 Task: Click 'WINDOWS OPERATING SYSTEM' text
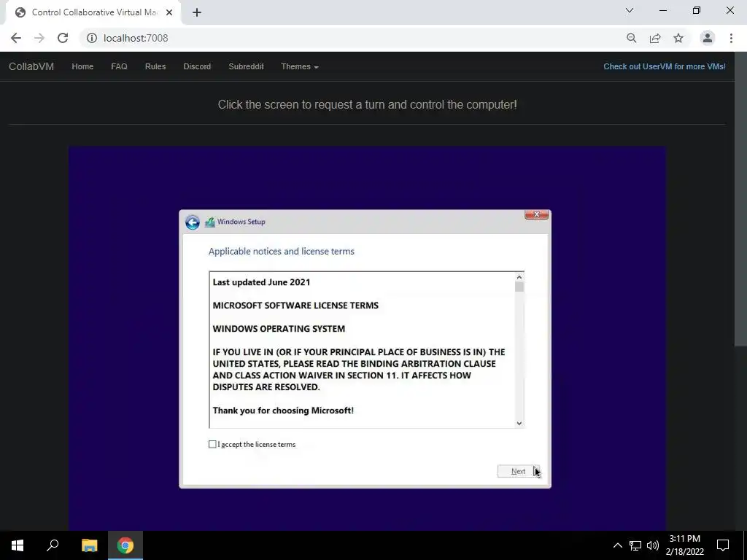(x=279, y=329)
